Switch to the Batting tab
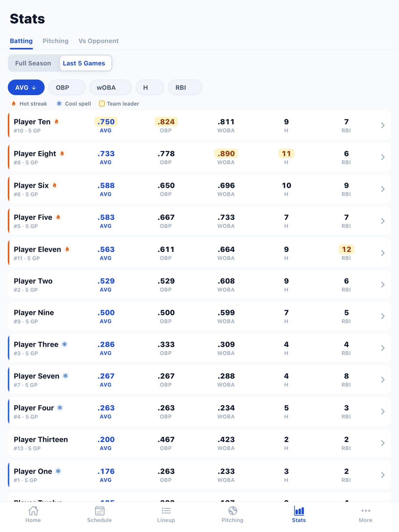This screenshot has width=399, height=532. click(21, 41)
